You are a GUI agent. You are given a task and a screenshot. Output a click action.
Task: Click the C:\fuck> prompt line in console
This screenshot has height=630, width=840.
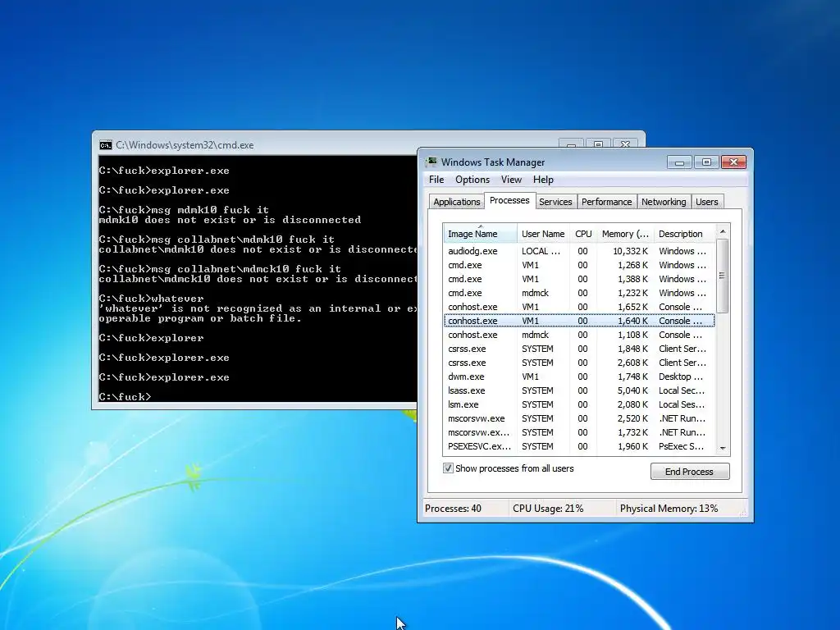125,396
